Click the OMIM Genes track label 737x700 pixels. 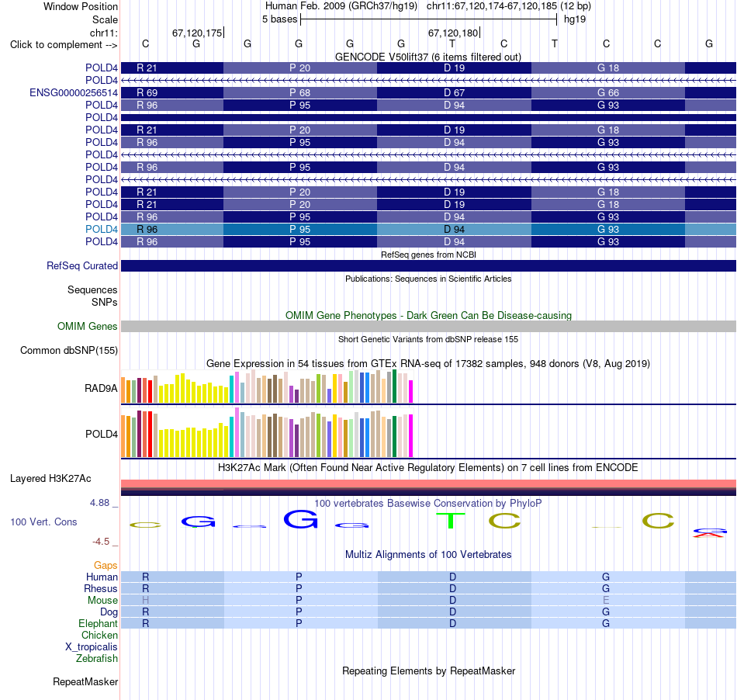(x=87, y=326)
